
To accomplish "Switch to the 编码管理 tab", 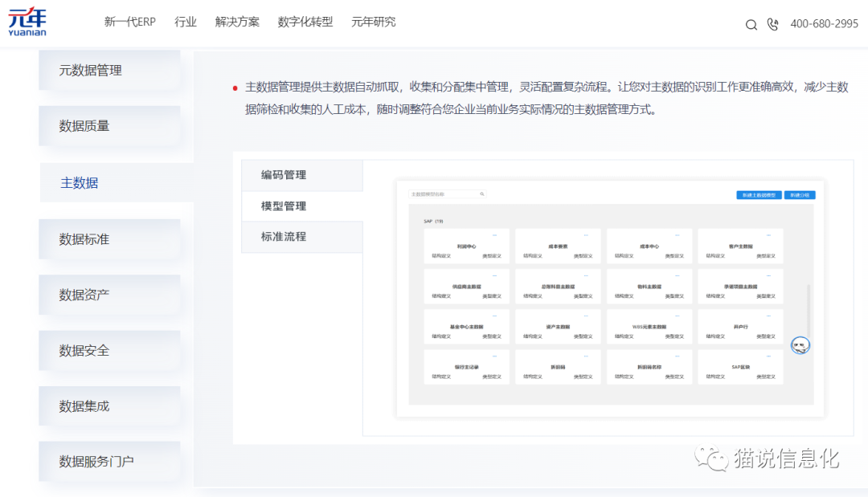I will tap(284, 175).
